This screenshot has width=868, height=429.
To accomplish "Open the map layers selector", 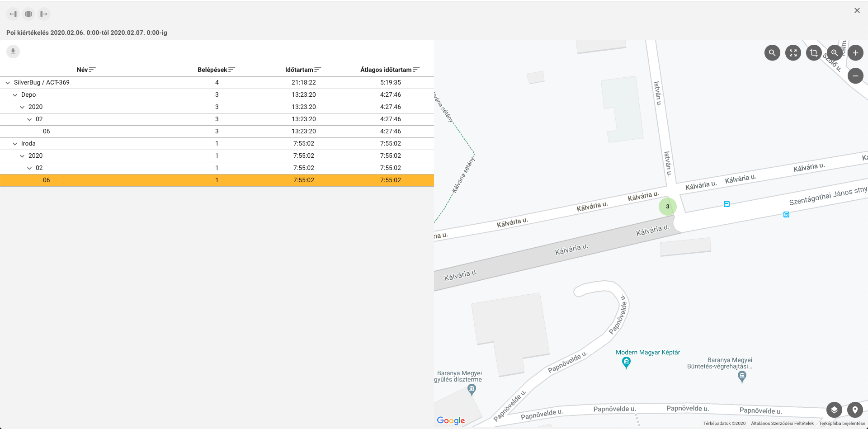I will pyautogui.click(x=834, y=410).
